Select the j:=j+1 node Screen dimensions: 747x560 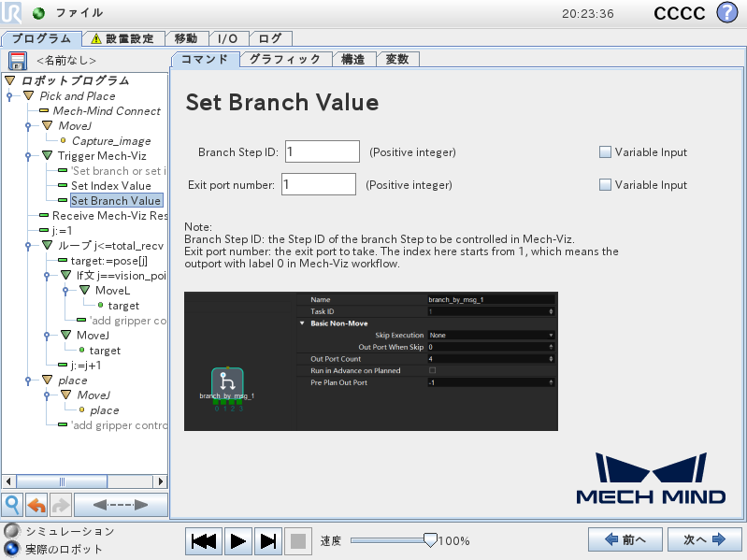coord(86,366)
